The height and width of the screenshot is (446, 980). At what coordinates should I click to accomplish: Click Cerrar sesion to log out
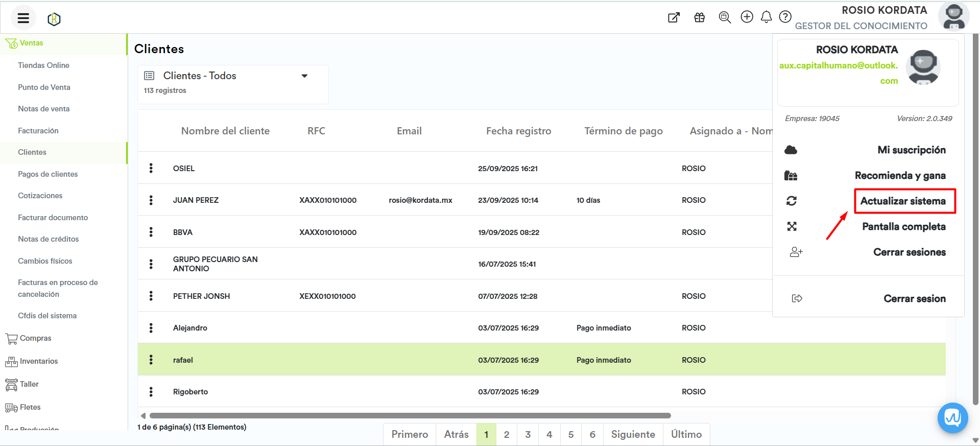pyautogui.click(x=914, y=298)
